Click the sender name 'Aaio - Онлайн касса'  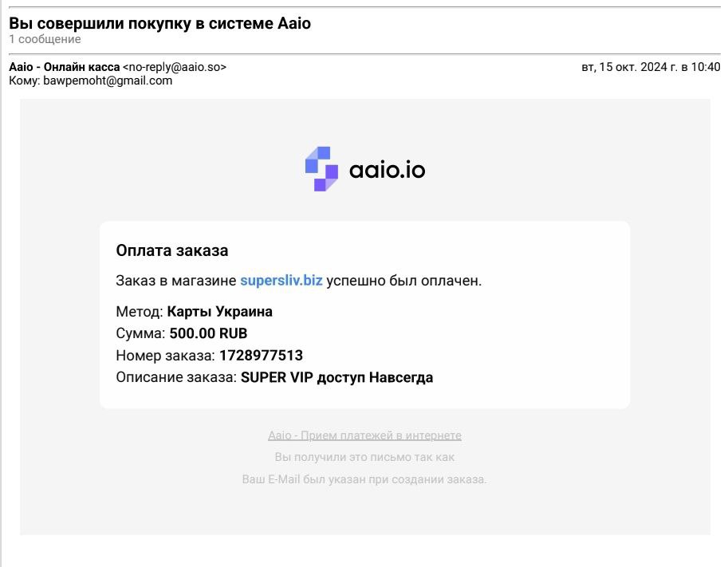coord(65,67)
